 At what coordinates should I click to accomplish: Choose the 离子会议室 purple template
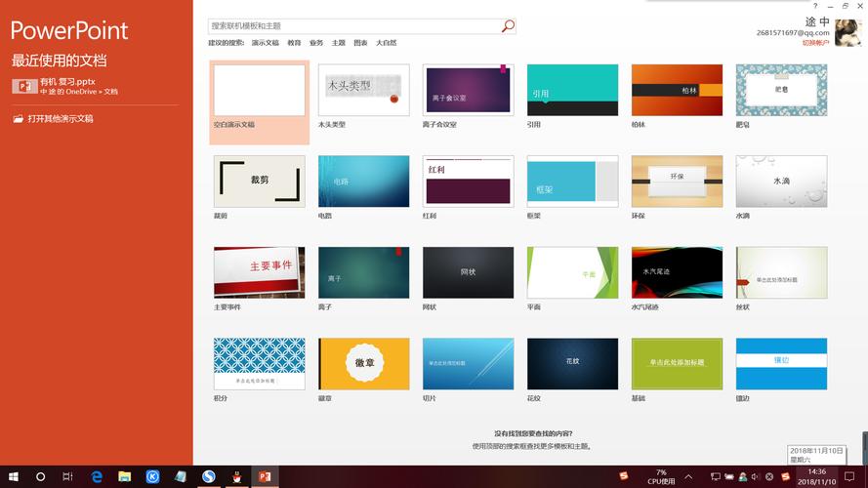(x=468, y=90)
